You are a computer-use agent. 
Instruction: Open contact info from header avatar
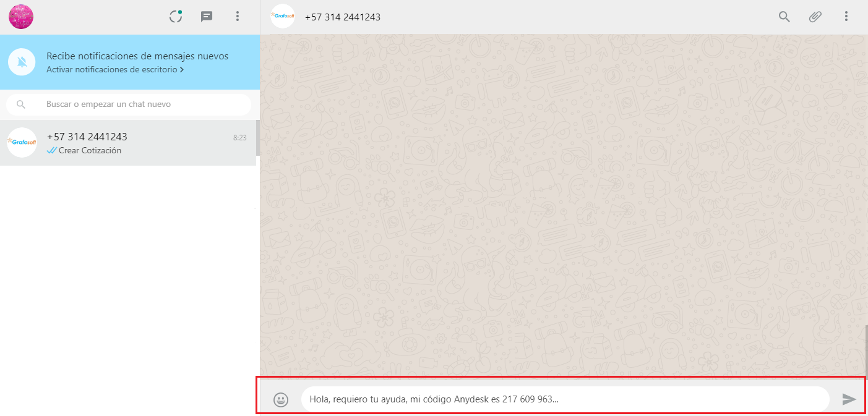click(x=283, y=17)
